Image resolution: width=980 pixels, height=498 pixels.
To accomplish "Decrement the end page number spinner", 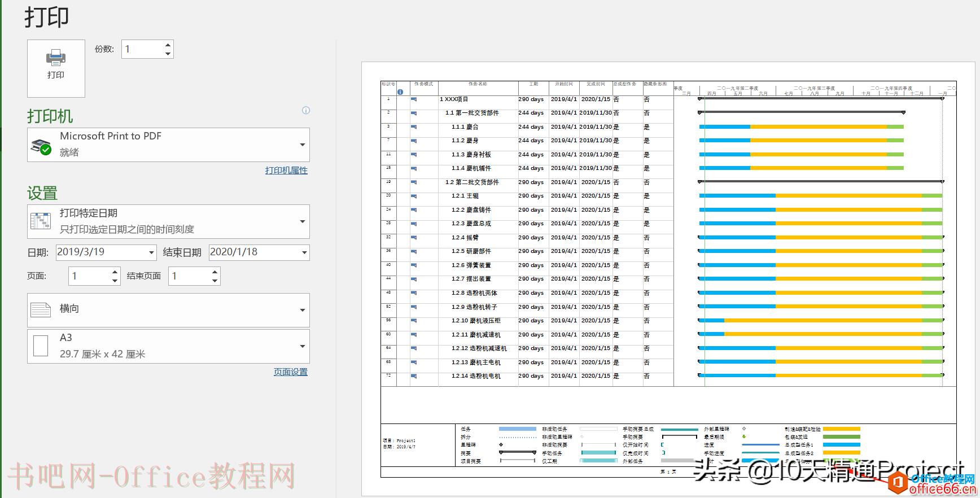I will coord(215,281).
